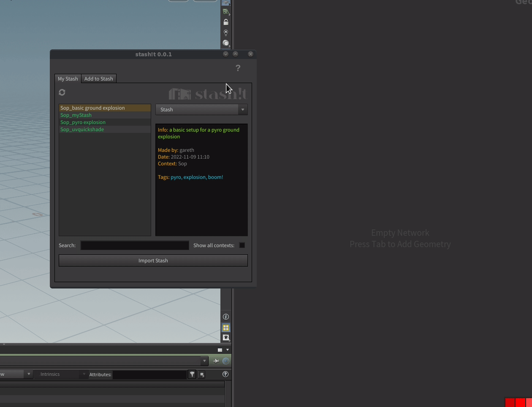Click the disabled lighting bulb icon

(226, 32)
